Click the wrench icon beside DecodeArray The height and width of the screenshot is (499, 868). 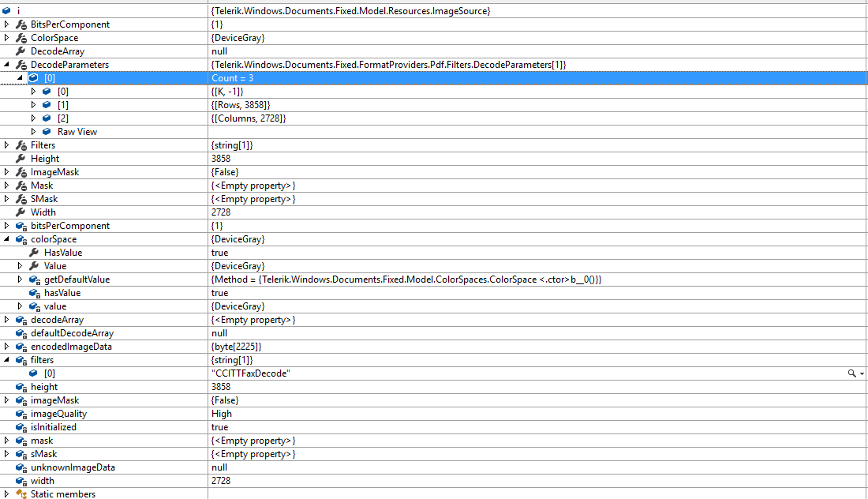(21, 51)
